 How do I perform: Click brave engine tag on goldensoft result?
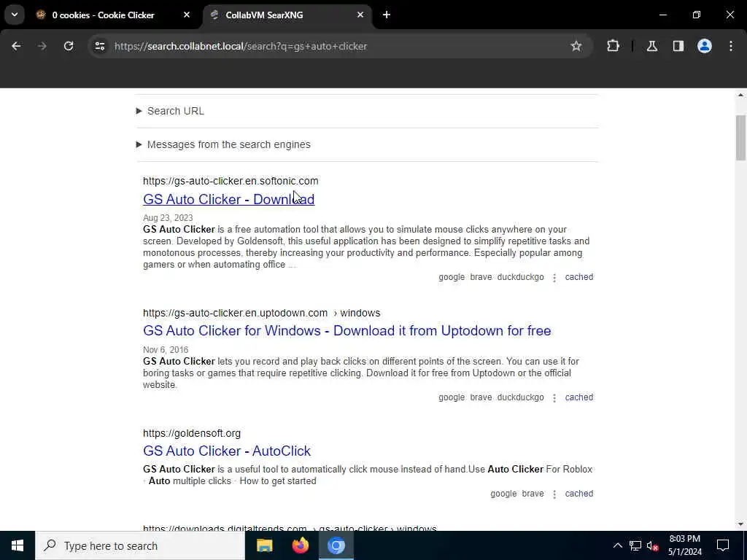(533, 494)
